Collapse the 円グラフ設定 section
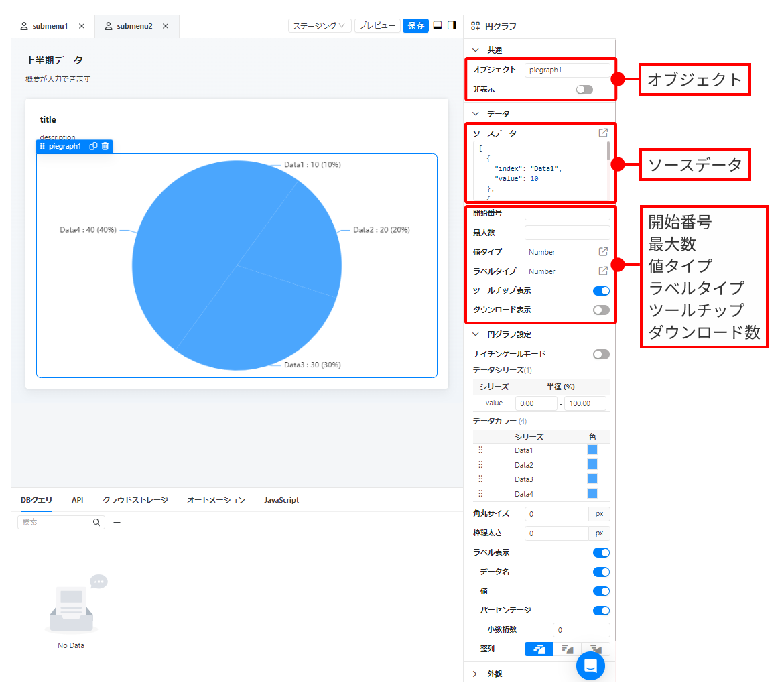The image size is (784, 697). tap(476, 334)
